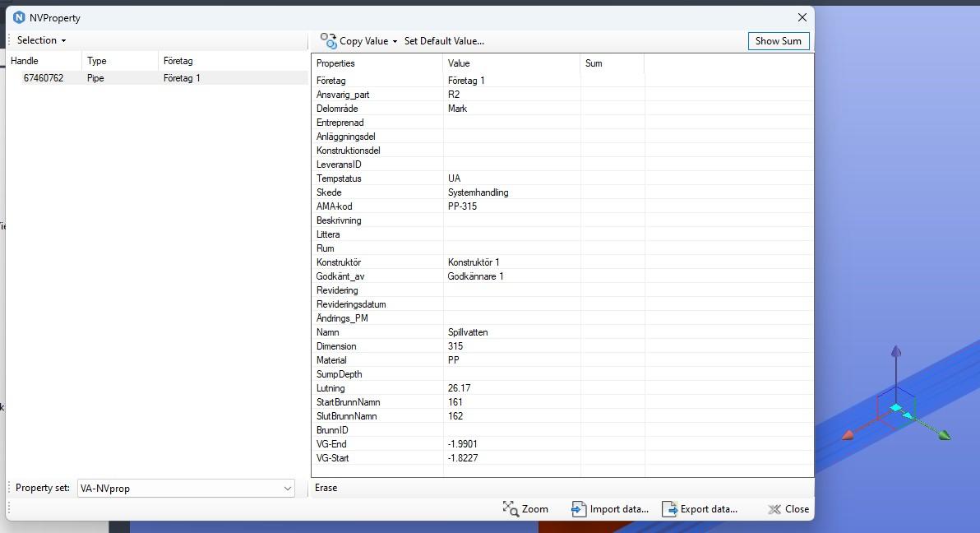
Task: Open the Selection dropdown menu
Action: click(x=41, y=40)
